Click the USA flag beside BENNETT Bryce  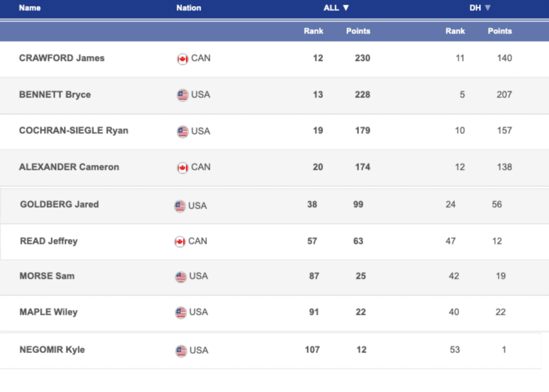[x=182, y=95]
